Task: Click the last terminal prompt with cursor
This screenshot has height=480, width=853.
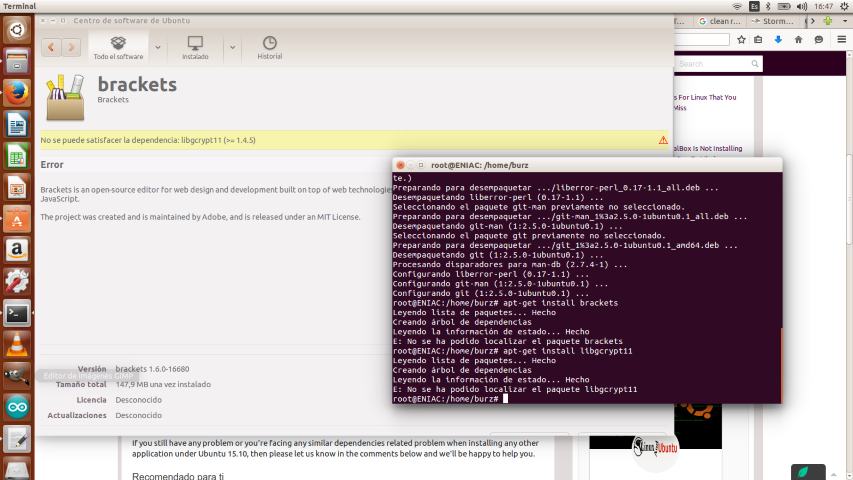Action: [450, 399]
